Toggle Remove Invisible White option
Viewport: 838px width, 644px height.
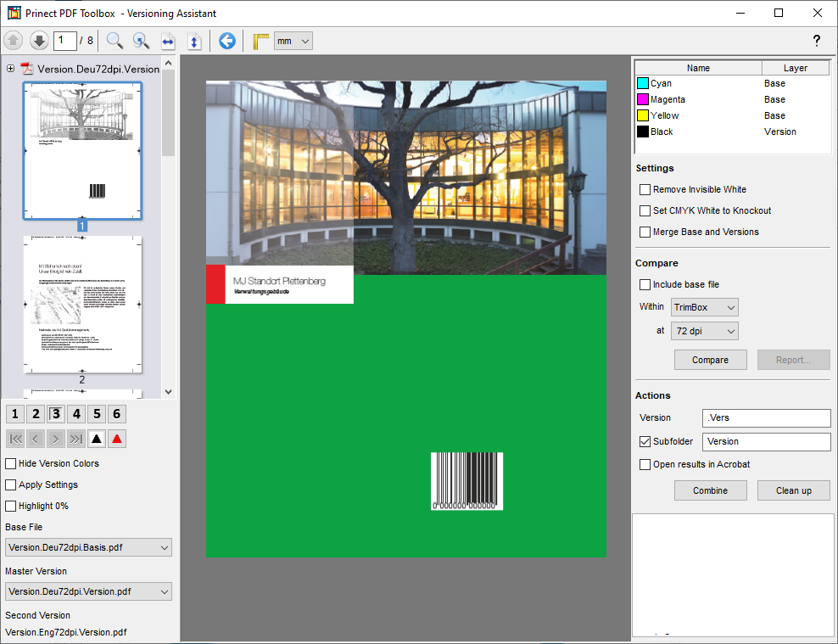click(645, 189)
